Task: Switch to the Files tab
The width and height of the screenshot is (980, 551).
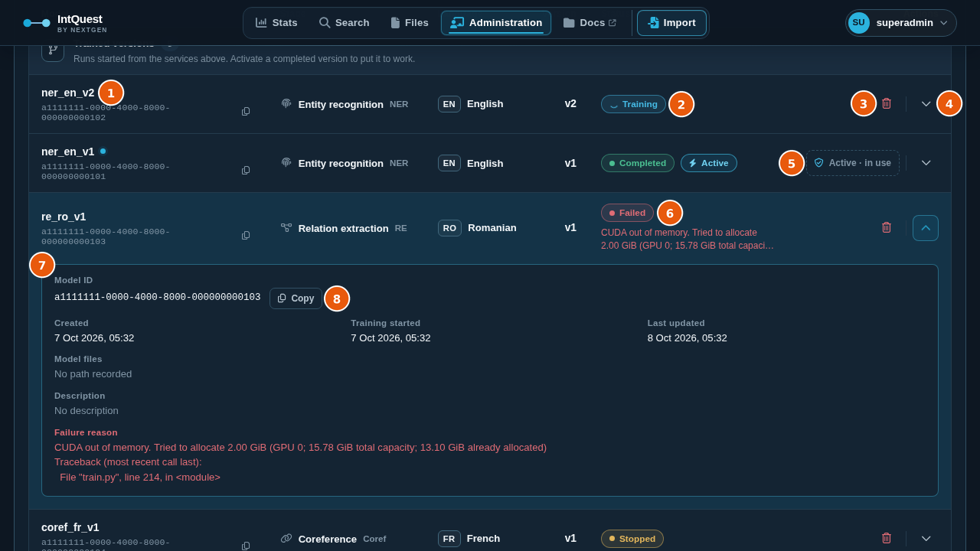Action: (410, 23)
